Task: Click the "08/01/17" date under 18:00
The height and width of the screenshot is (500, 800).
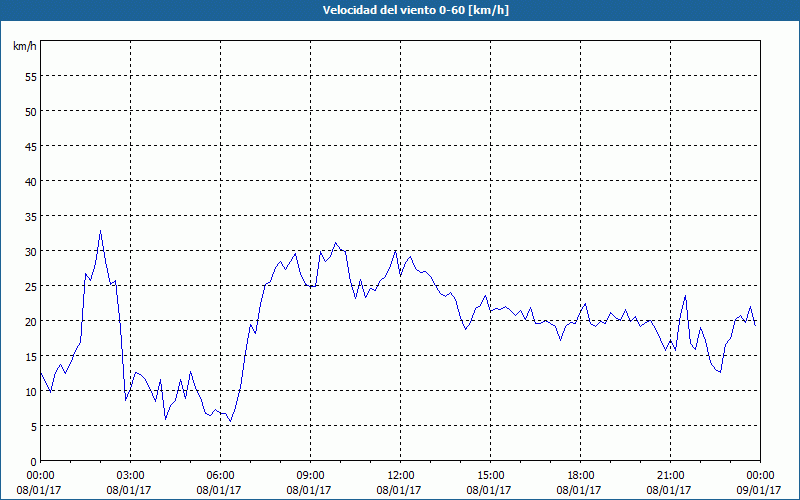Action: 579,490
